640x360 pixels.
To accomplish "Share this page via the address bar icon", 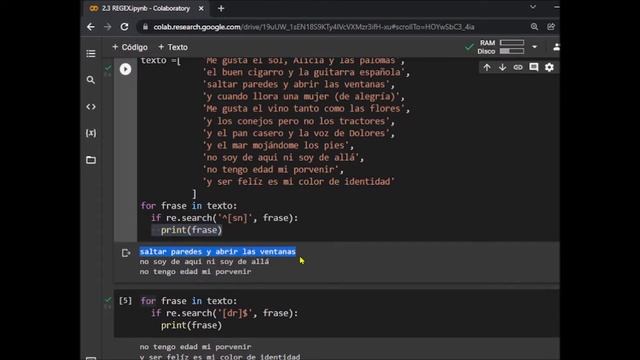I will point(551,27).
